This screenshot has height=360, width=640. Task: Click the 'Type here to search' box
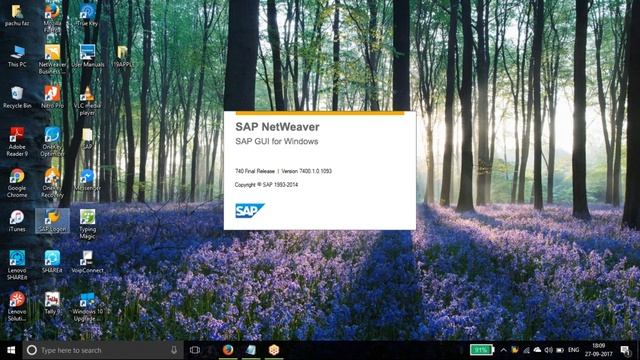102,350
